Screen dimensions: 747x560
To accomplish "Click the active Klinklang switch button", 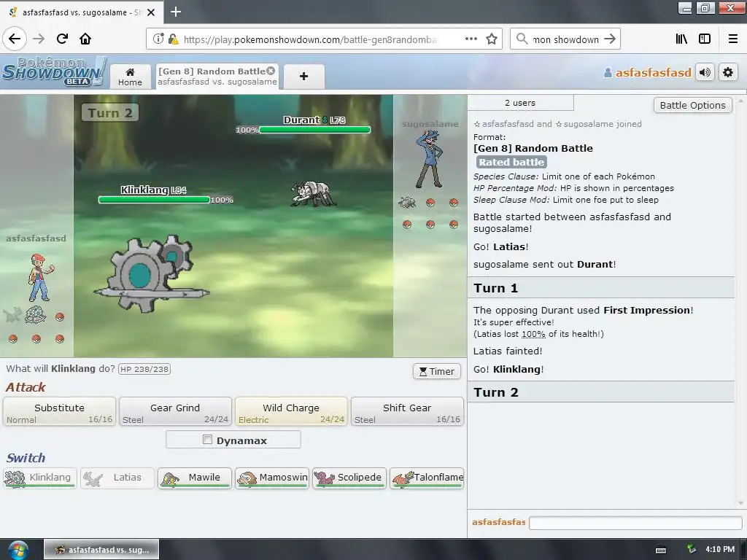I will coord(40,478).
